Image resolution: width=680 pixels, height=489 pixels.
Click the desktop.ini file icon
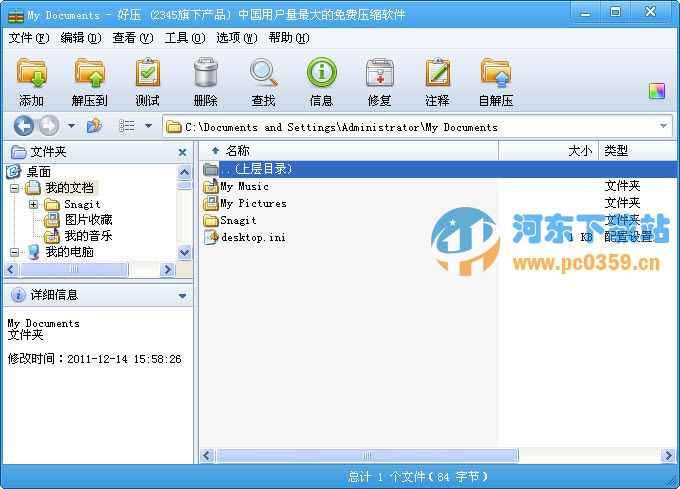click(x=211, y=237)
